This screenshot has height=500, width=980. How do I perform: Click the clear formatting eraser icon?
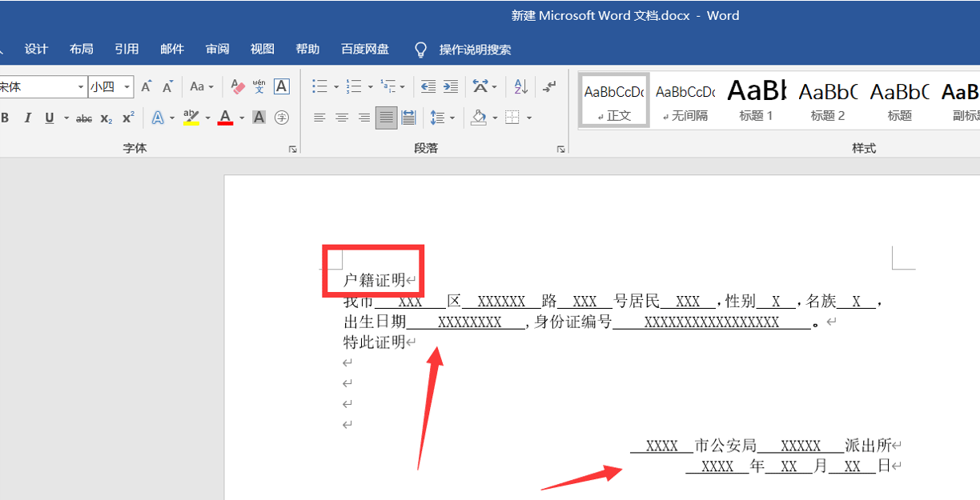coord(238,86)
